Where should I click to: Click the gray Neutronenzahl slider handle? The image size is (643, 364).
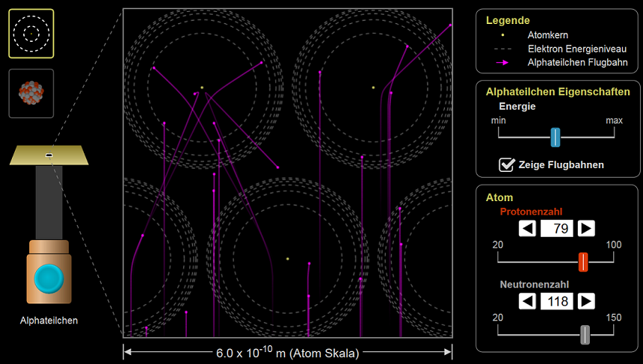coord(585,335)
